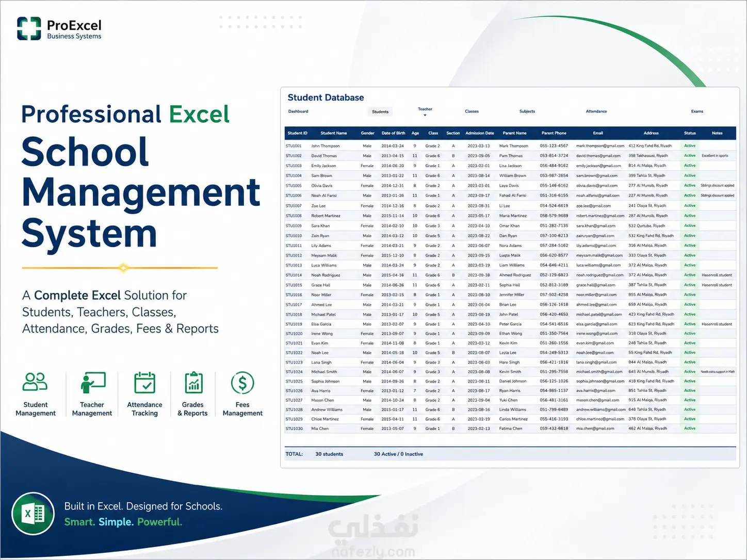Image resolution: width=747 pixels, height=560 pixels.
Task: Click the Teacher Management presenter icon
Action: click(93, 383)
